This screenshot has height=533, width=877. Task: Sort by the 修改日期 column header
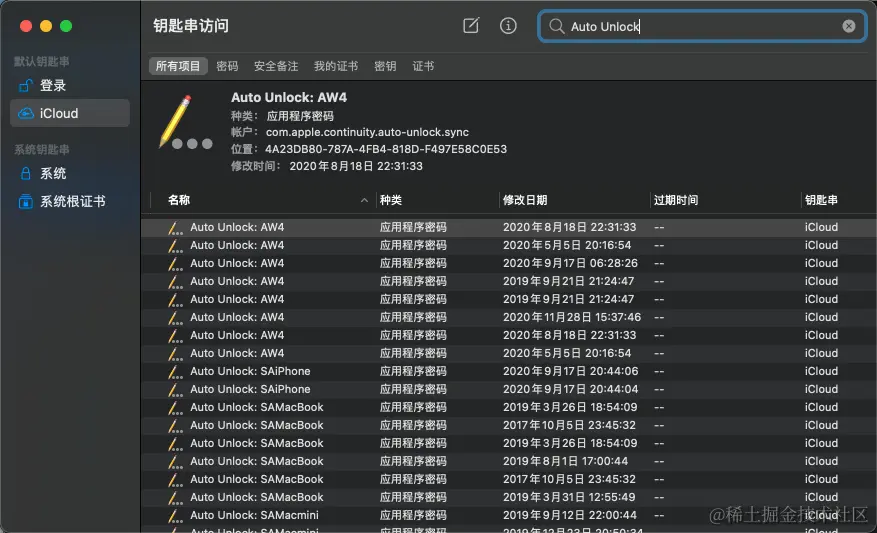[x=525, y=200]
